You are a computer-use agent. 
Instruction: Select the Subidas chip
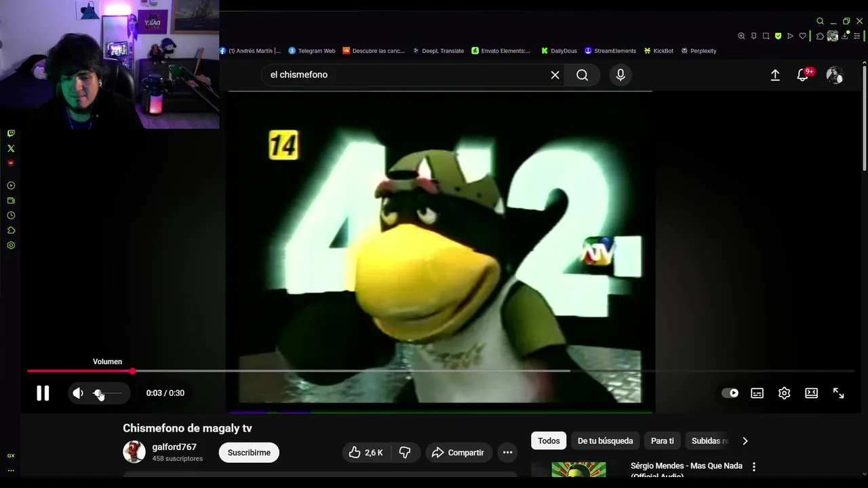tap(709, 441)
